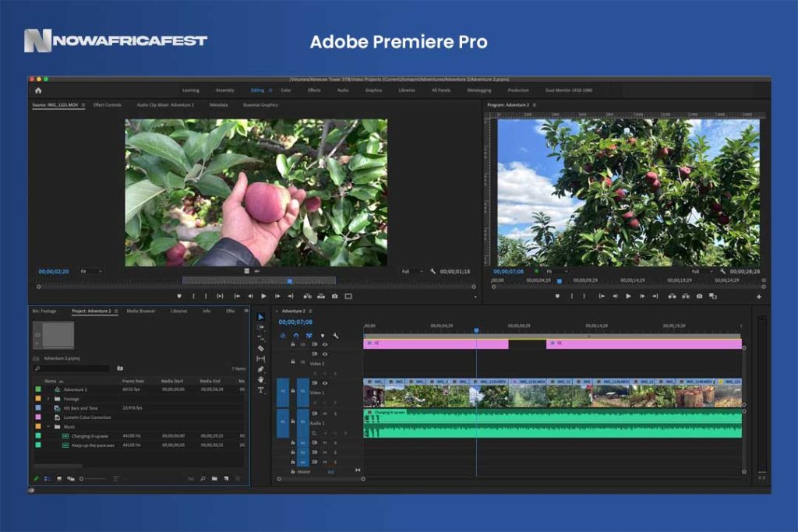798x532 pixels.
Task: Open Program monitor settings wrench
Action: point(722,272)
